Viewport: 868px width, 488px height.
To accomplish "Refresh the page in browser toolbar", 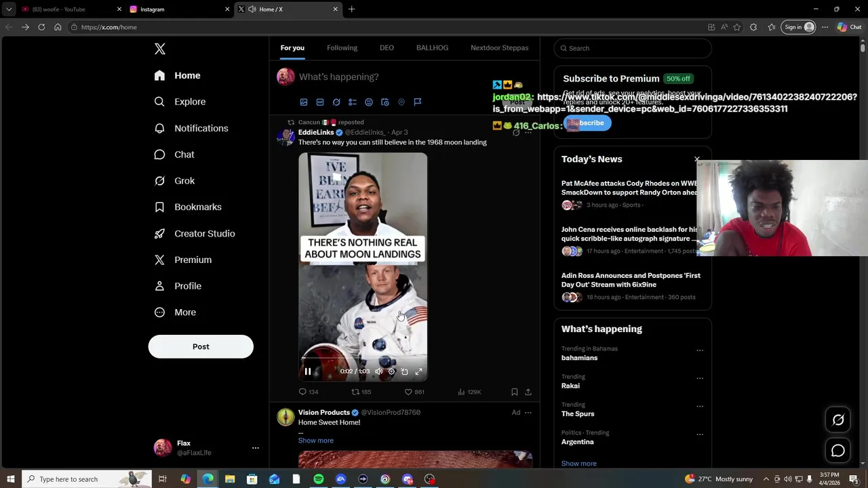I will click(x=41, y=27).
